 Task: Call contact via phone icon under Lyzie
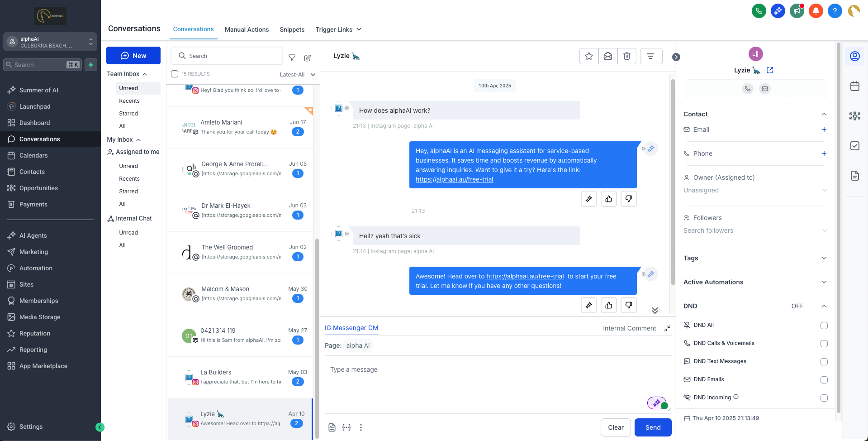(747, 89)
